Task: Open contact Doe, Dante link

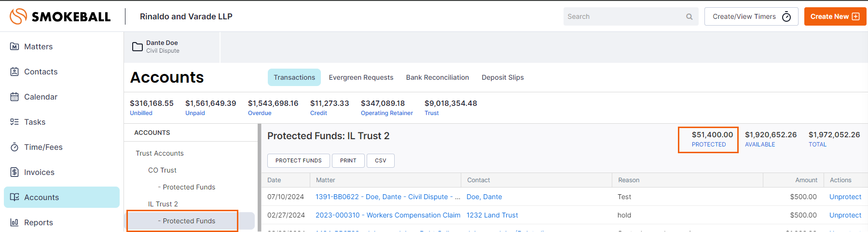Action: pyautogui.click(x=484, y=197)
